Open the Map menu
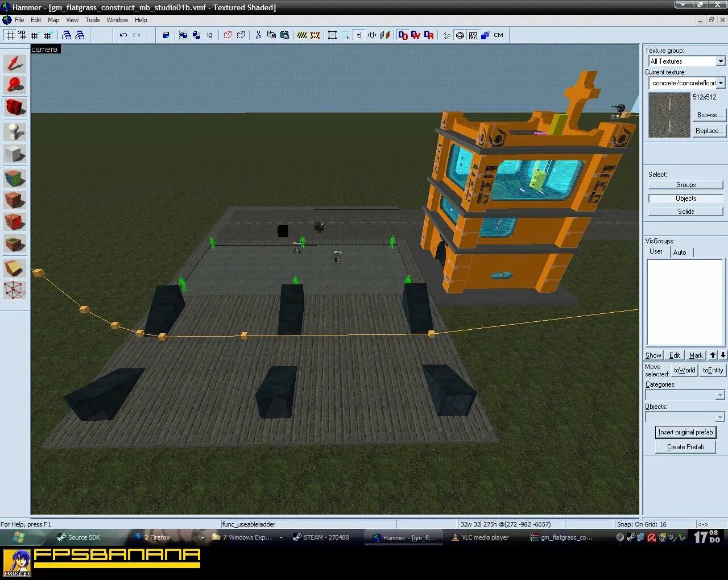 point(53,20)
